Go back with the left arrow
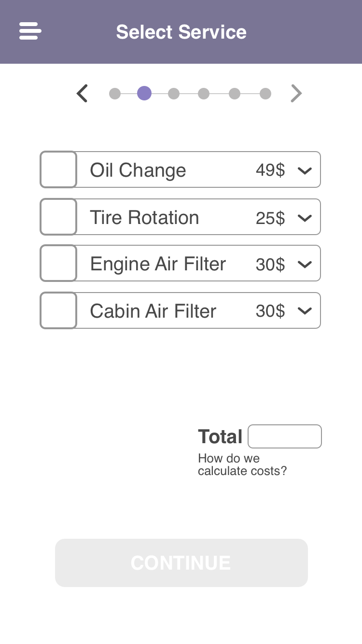 [x=83, y=93]
